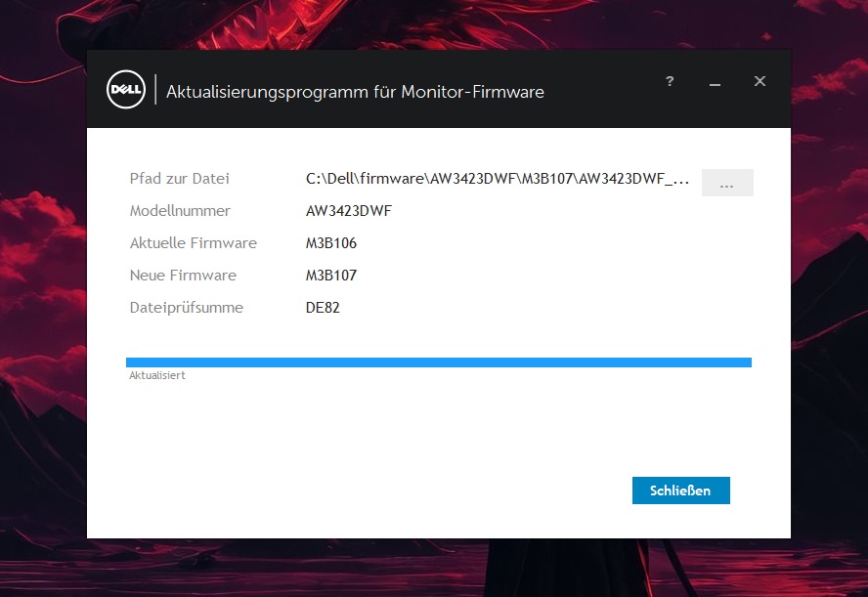Click the "Dateiprüfsumme" label
This screenshot has width=868, height=597.
186,308
